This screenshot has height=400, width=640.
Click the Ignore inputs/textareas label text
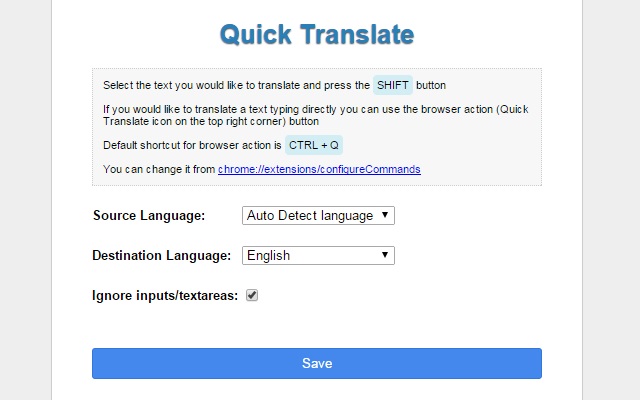click(x=164, y=295)
